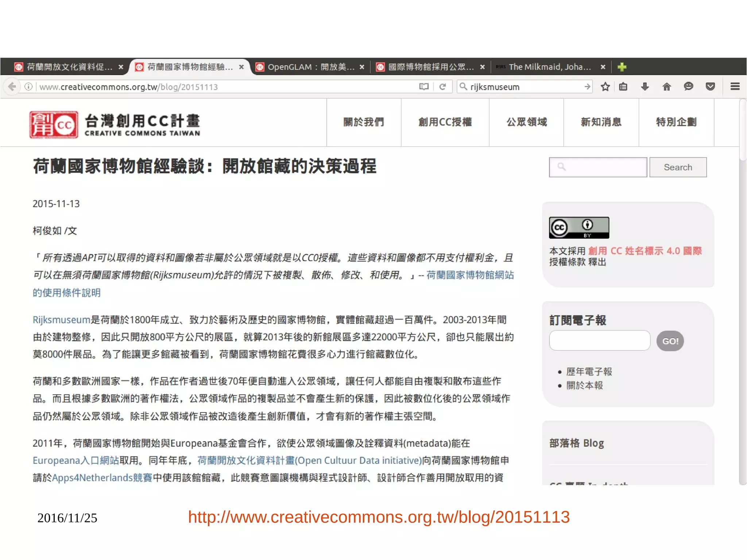
Task: Click the reload page icon
Action: point(442,87)
